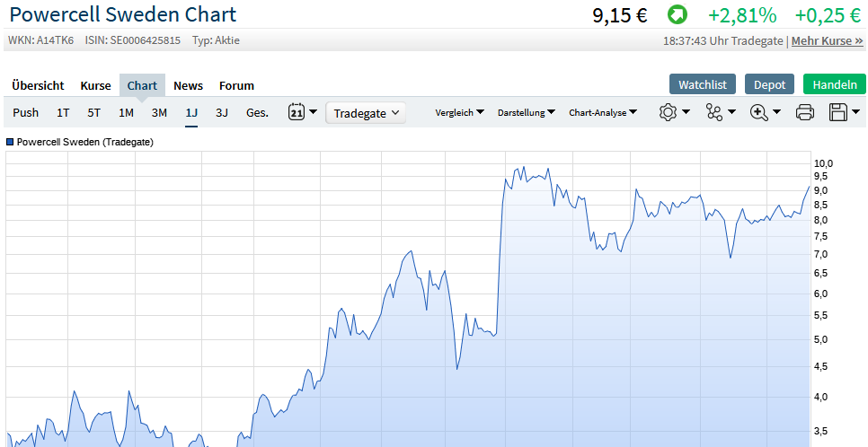This screenshot has height=447, width=868.
Task: Add stock via Watchlist button
Action: point(703,84)
